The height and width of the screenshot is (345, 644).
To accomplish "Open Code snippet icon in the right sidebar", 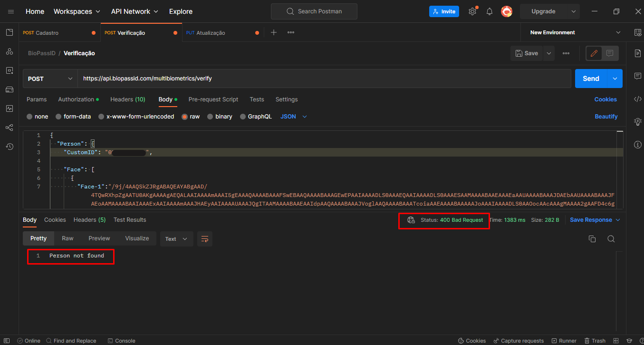I will (x=638, y=99).
